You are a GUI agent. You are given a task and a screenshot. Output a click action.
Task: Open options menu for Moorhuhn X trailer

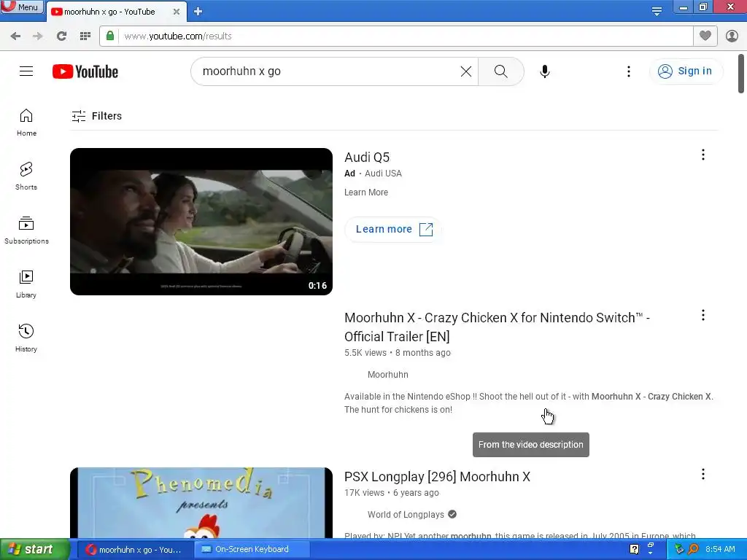(703, 315)
